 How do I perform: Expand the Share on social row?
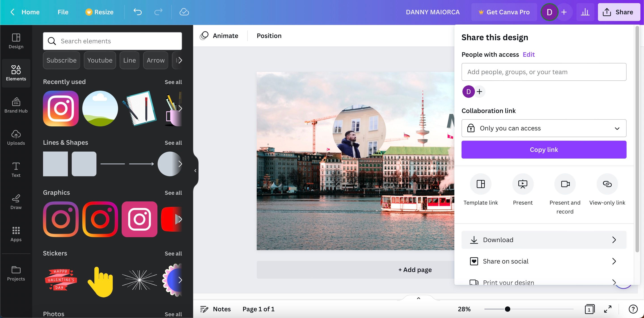tap(544, 261)
